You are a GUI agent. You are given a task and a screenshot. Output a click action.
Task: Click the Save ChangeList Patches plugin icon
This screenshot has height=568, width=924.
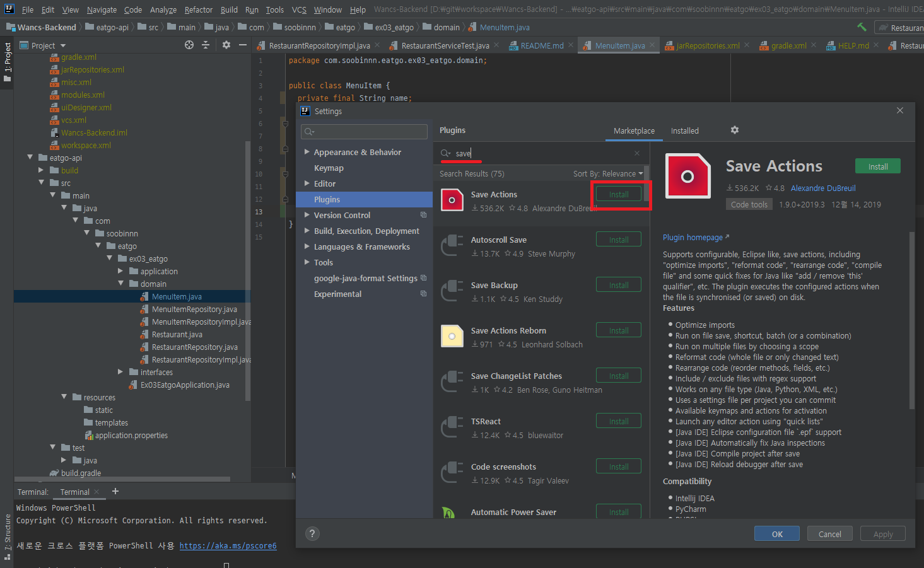[x=452, y=381]
